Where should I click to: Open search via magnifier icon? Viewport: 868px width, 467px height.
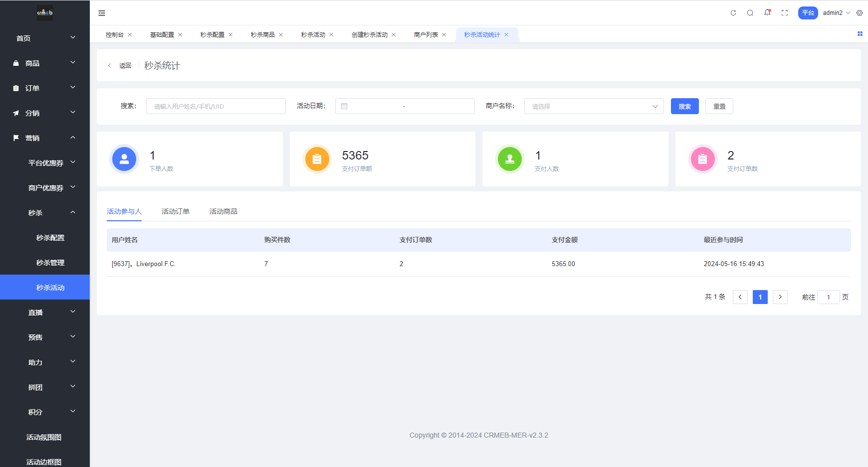750,13
